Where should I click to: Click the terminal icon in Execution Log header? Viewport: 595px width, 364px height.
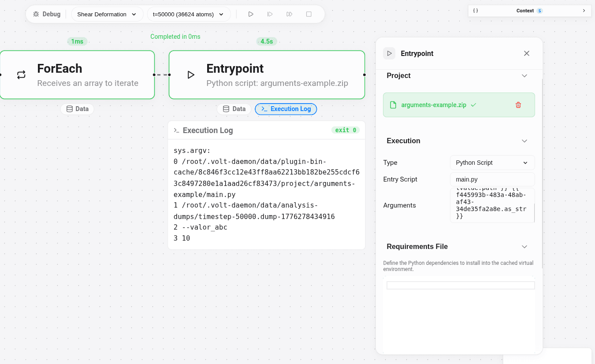(x=176, y=130)
